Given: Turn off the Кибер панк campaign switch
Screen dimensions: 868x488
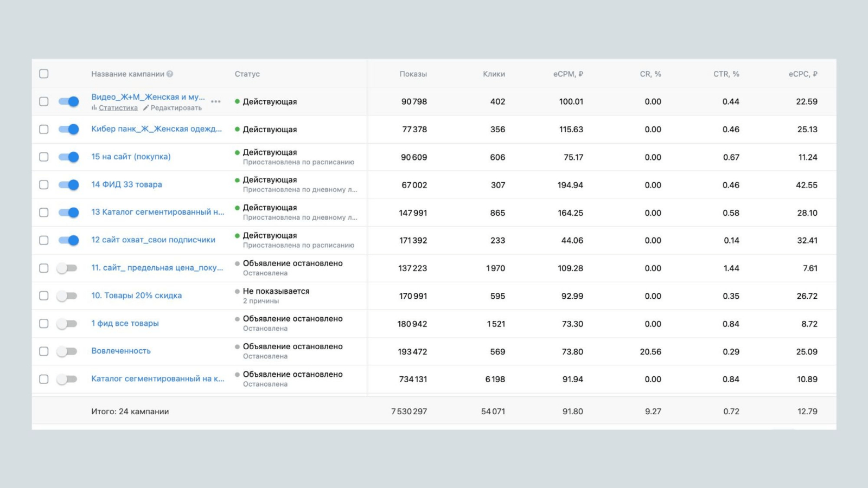Looking at the screenshot, I should pyautogui.click(x=68, y=129).
